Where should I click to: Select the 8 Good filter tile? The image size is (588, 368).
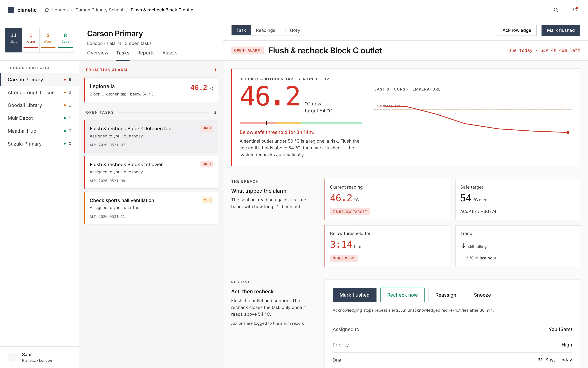point(65,40)
